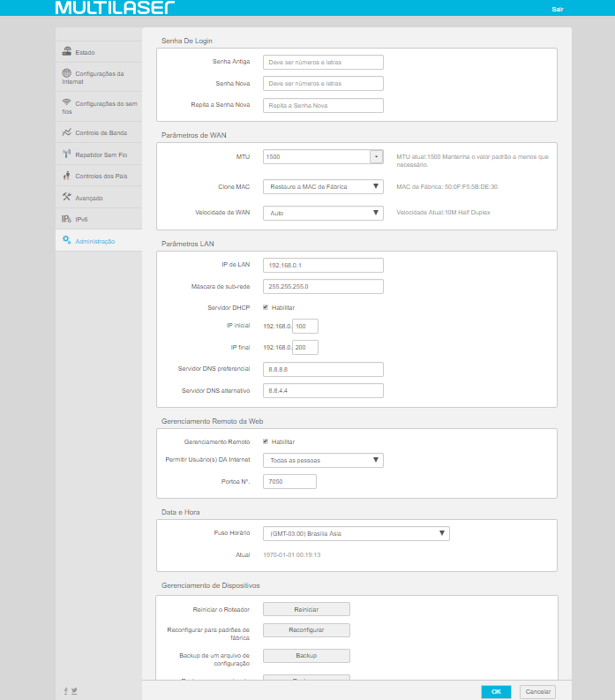Click the Administração gears icon
The image size is (615, 700).
[67, 240]
